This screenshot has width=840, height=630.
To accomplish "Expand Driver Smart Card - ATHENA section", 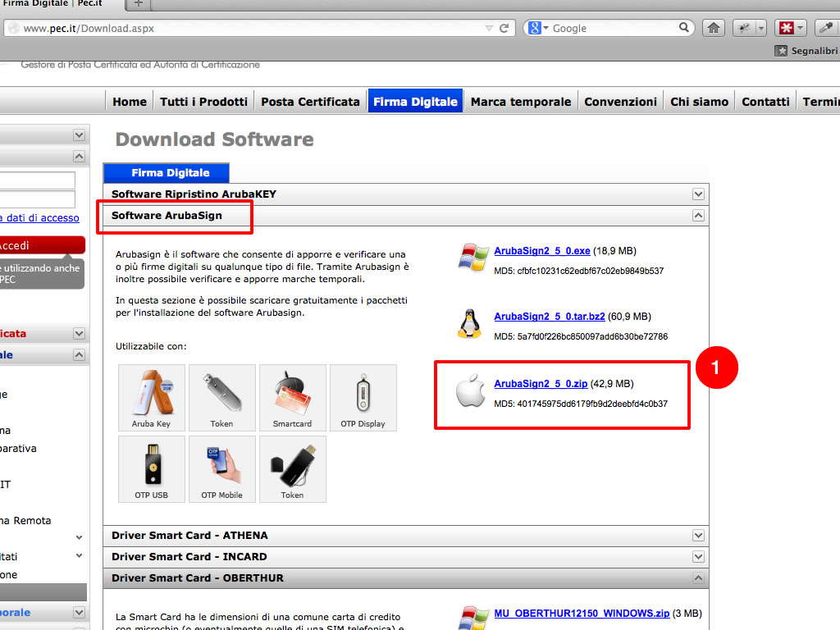I will pos(698,536).
